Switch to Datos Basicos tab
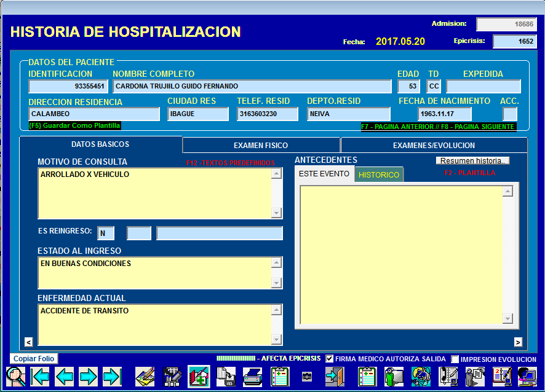545x392 pixels. [x=100, y=144]
